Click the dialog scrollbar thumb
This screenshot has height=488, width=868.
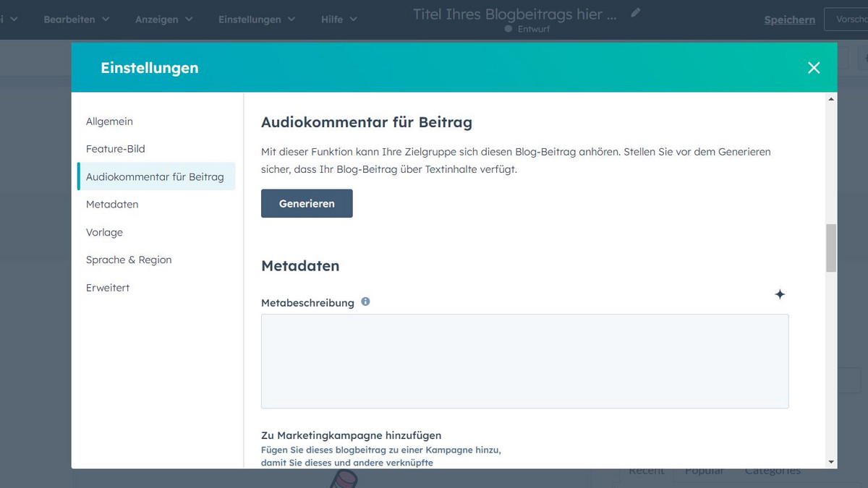point(831,247)
